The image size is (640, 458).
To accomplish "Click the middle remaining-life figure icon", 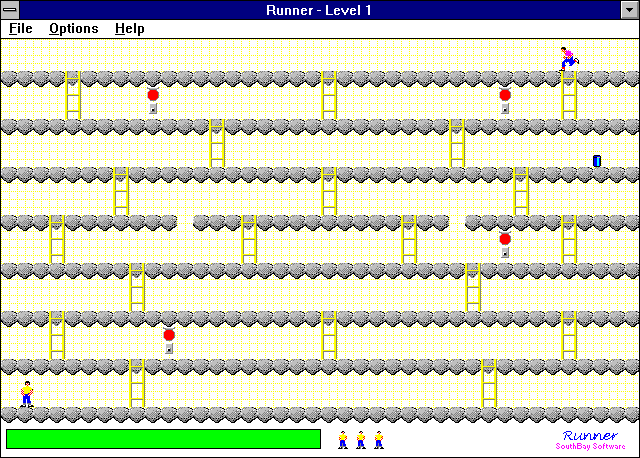I will [361, 440].
